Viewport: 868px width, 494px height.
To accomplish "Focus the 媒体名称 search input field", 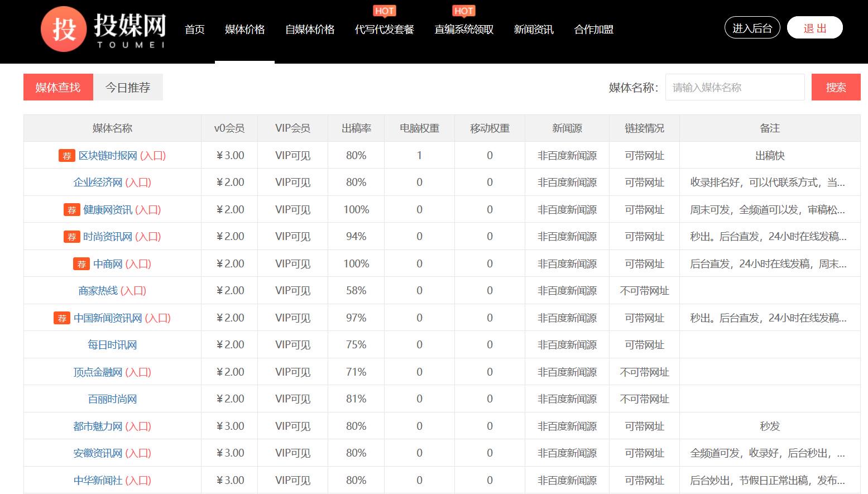I will click(x=735, y=87).
